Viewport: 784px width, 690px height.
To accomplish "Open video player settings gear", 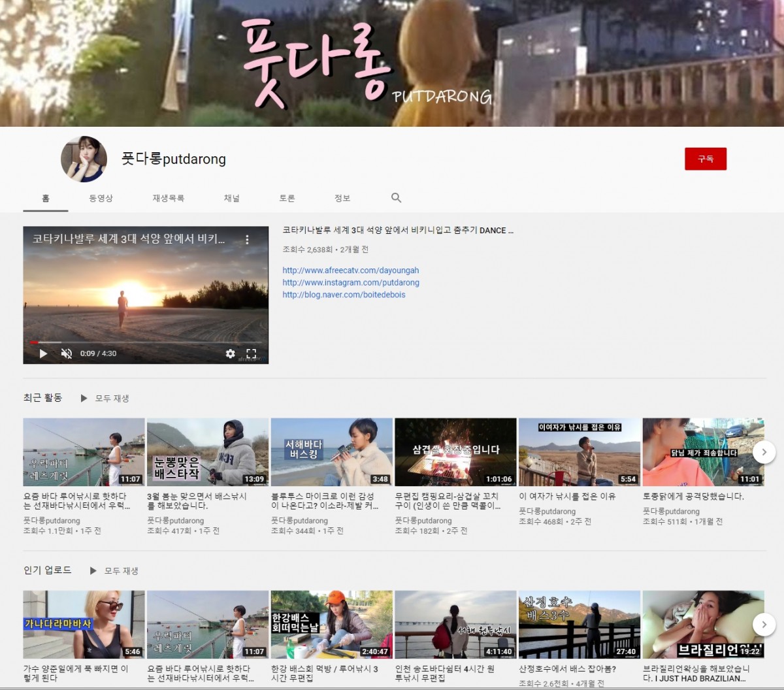I will pos(230,353).
